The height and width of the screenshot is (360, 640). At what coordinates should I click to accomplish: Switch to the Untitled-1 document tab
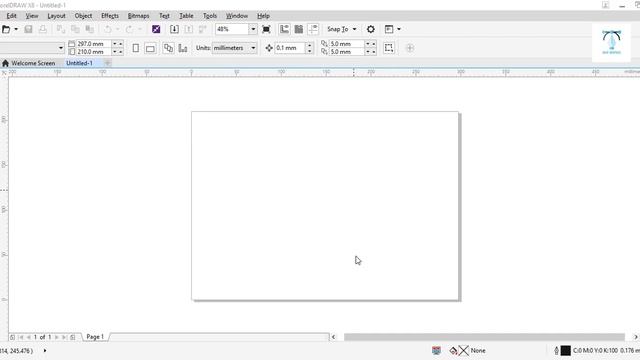tap(79, 63)
